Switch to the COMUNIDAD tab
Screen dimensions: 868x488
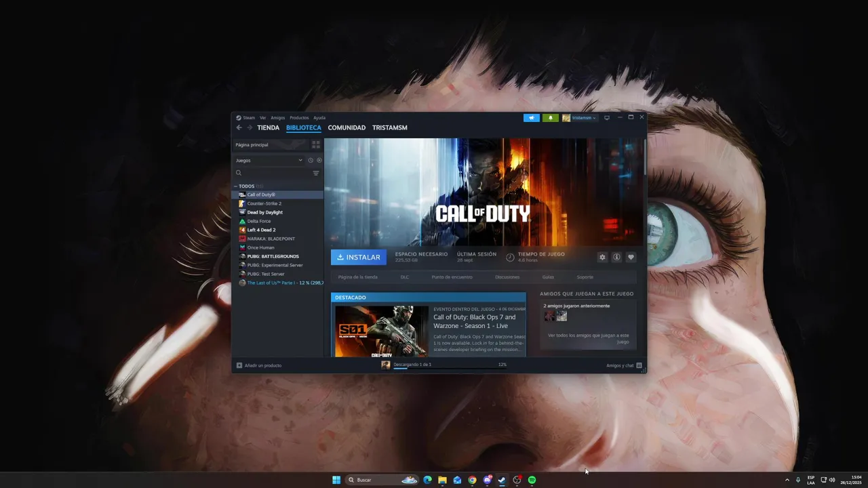point(347,127)
